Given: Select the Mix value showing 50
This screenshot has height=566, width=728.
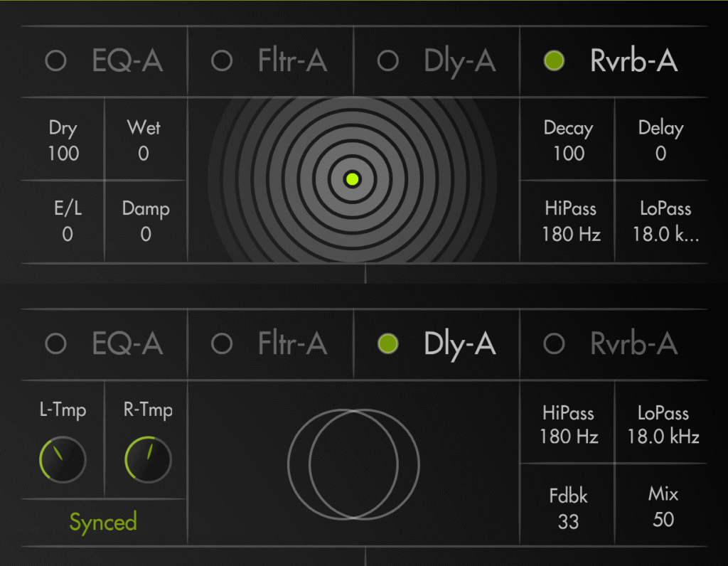Looking at the screenshot, I should (663, 519).
